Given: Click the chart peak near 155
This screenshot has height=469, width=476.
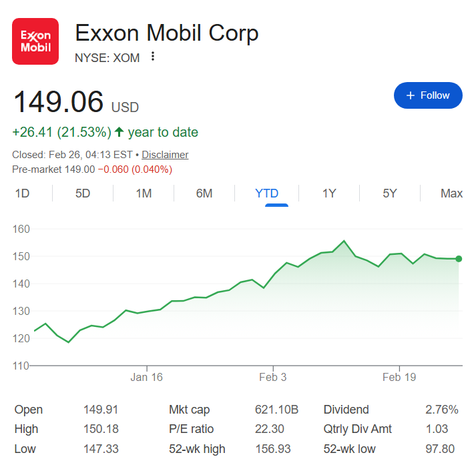Looking at the screenshot, I should [x=344, y=241].
